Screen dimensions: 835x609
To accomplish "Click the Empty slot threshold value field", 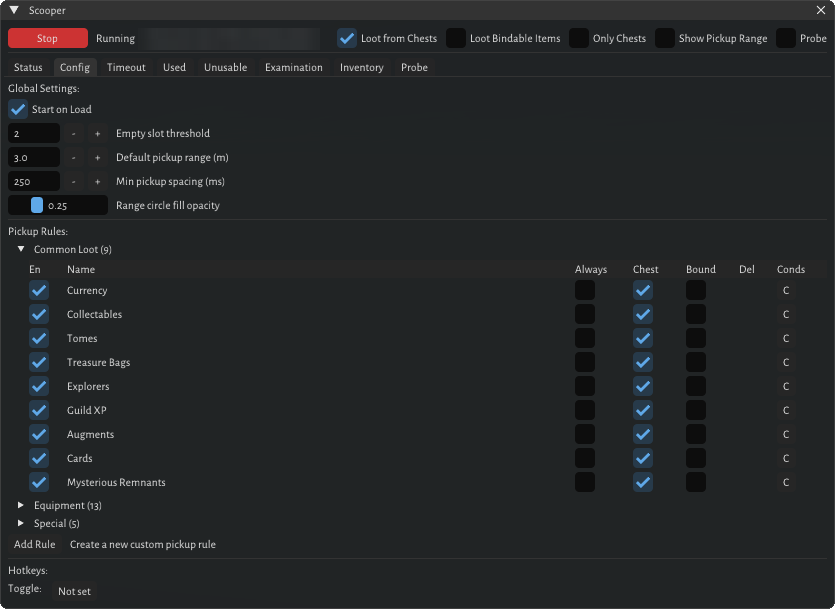I will pyautogui.click(x=34, y=133).
